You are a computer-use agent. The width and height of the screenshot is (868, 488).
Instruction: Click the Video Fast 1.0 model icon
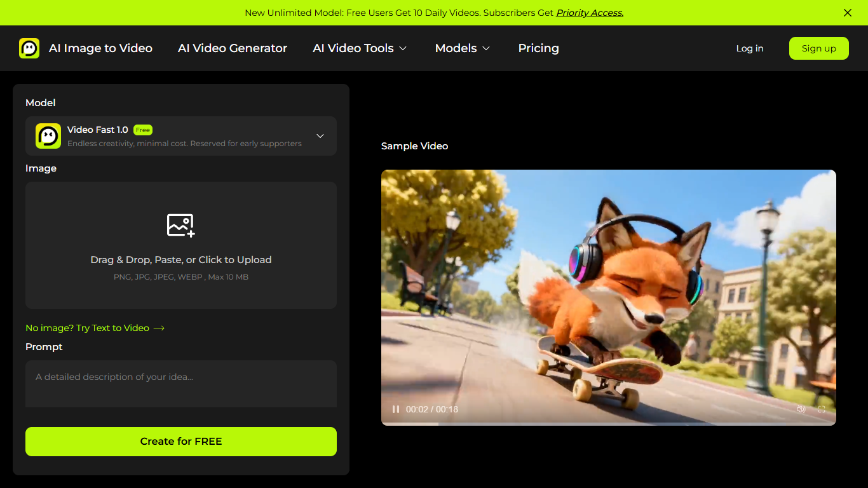point(48,135)
